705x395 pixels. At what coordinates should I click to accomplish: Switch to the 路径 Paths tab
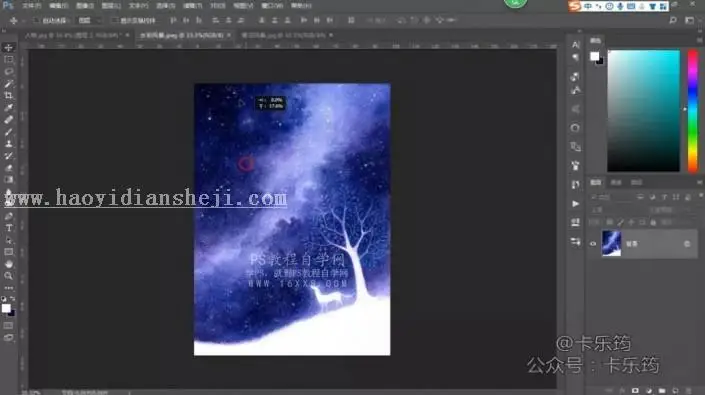point(636,182)
